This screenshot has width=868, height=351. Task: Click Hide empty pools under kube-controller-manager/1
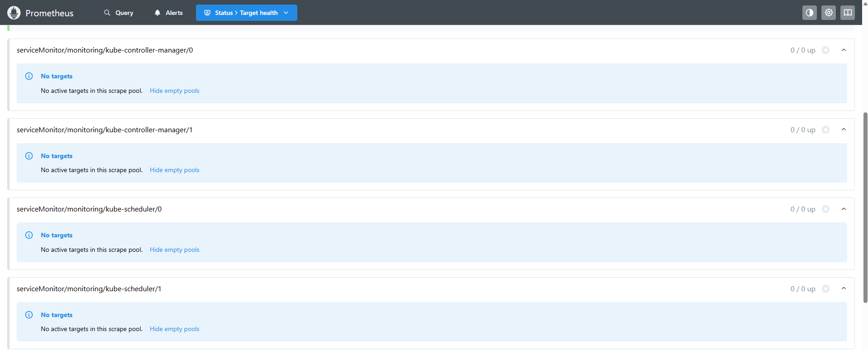[174, 170]
